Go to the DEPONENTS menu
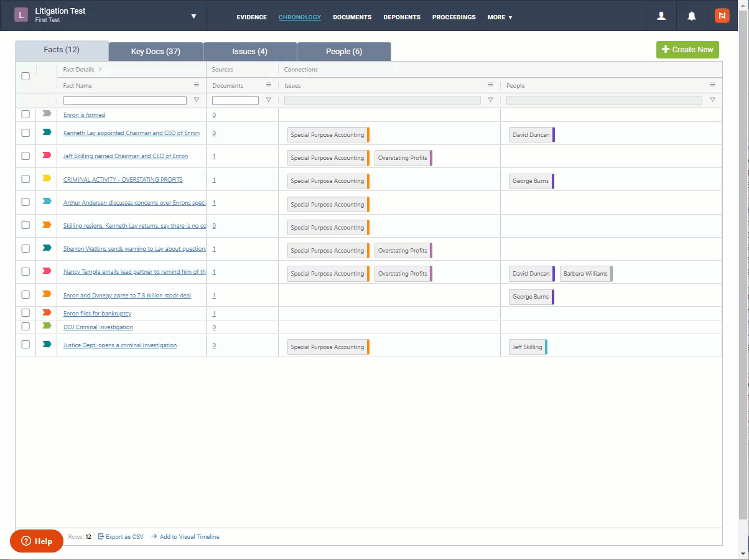This screenshot has height=560, width=749. [402, 17]
